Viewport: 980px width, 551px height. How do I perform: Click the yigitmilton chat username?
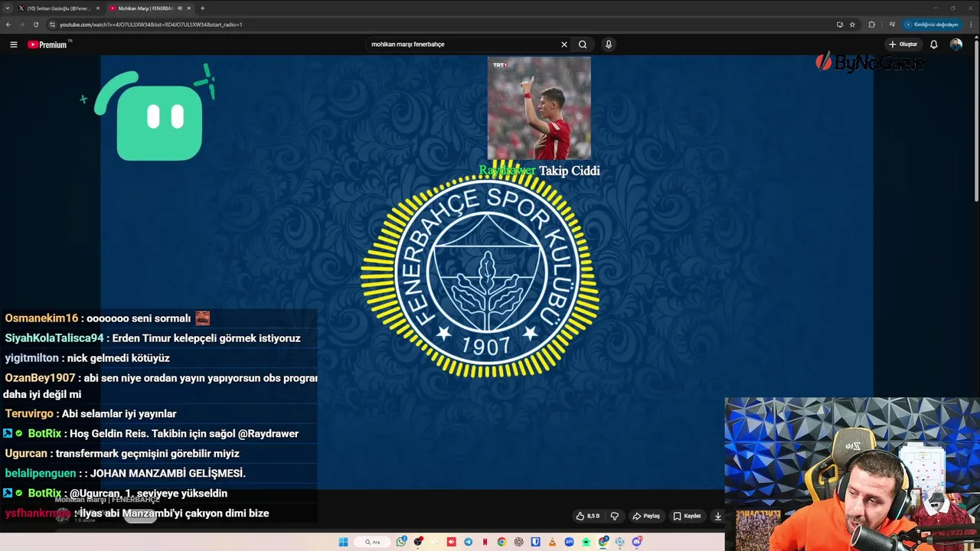coord(31,358)
